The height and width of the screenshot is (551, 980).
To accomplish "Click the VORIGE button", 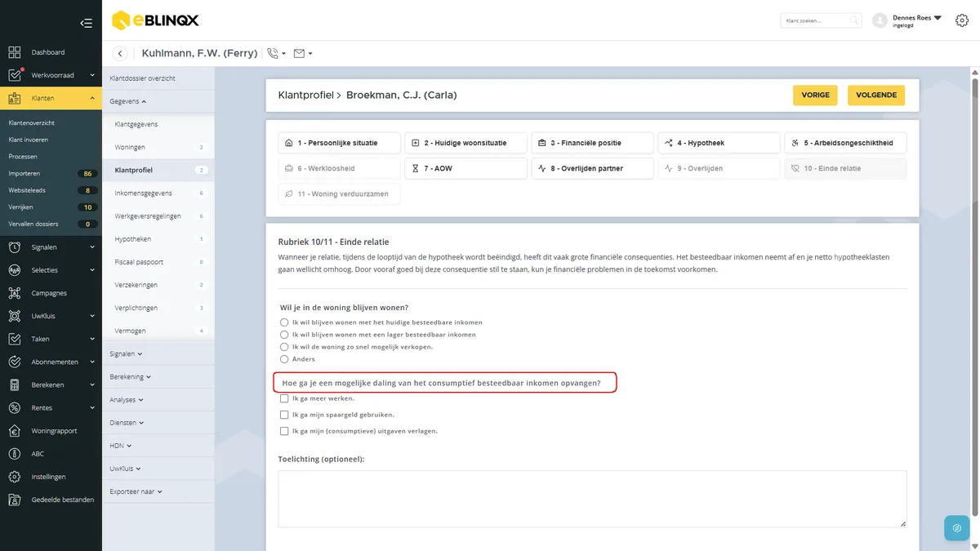I will 816,96.
